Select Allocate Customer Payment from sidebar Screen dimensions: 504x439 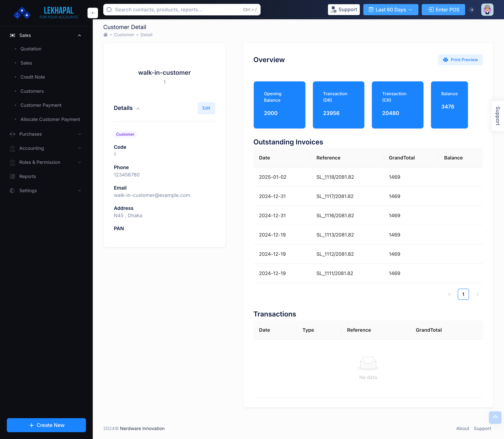(50, 119)
